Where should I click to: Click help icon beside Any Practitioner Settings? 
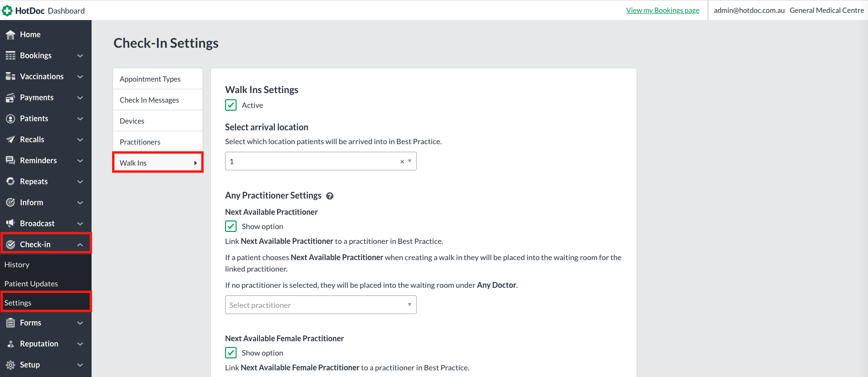[330, 196]
